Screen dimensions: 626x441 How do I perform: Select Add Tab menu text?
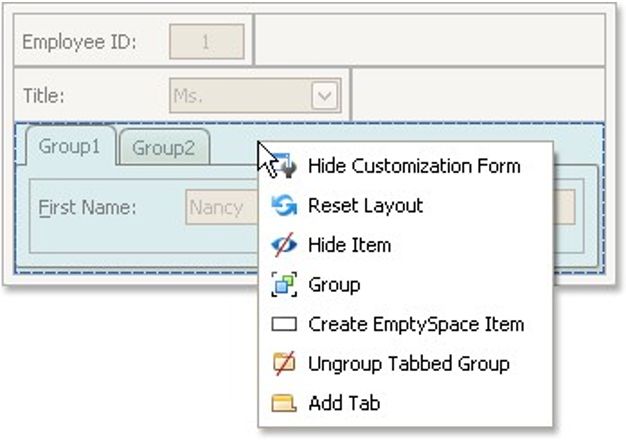[344, 404]
